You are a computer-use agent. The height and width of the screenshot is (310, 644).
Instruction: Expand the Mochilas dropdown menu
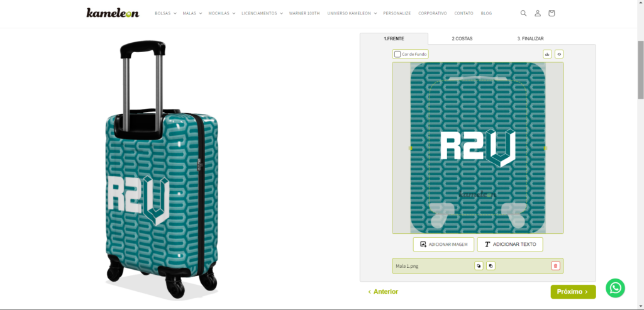tap(222, 13)
